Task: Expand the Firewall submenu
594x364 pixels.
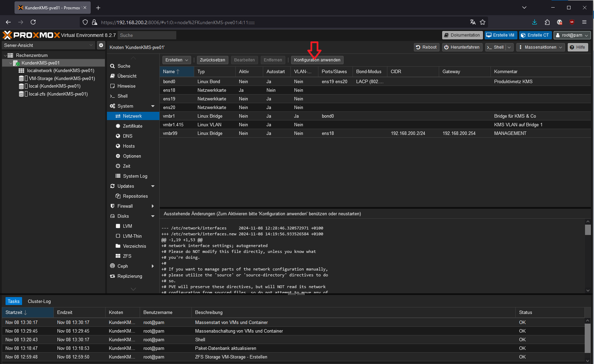Action: pos(153,206)
